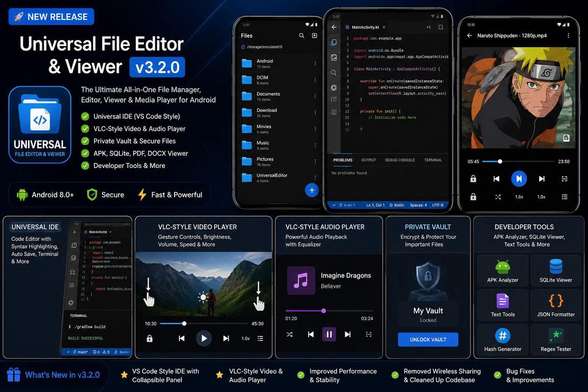Open the SQLite Viewer tool
The width and height of the screenshot is (588, 392).
pos(556,271)
